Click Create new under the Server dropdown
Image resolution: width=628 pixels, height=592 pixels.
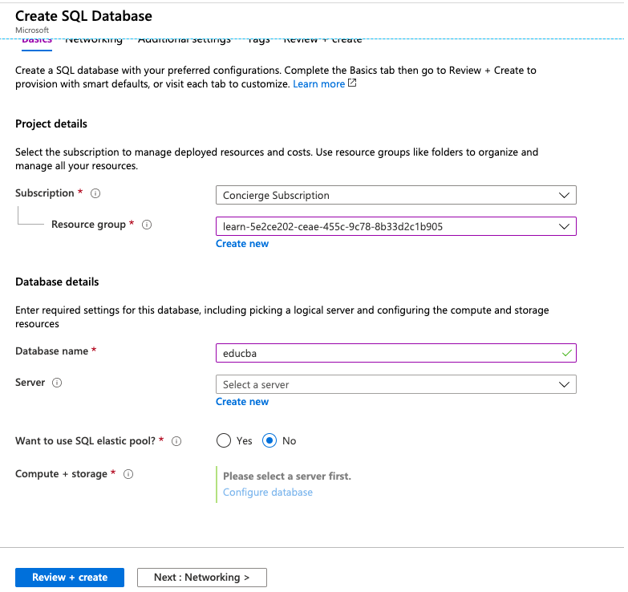[242, 402]
